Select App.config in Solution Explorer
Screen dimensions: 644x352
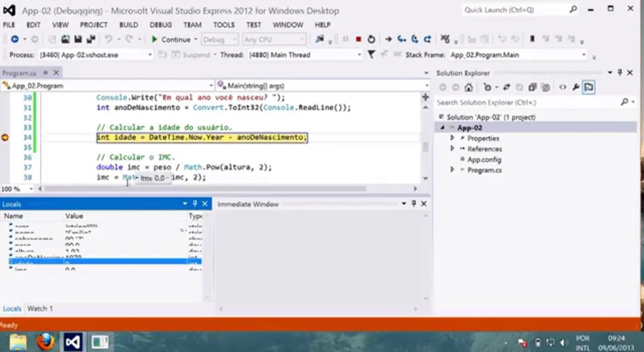click(484, 160)
